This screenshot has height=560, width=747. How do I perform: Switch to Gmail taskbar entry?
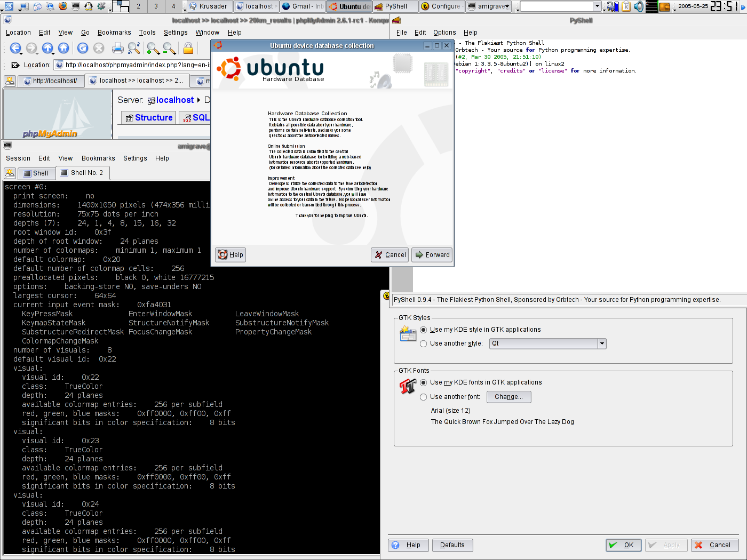click(x=303, y=6)
